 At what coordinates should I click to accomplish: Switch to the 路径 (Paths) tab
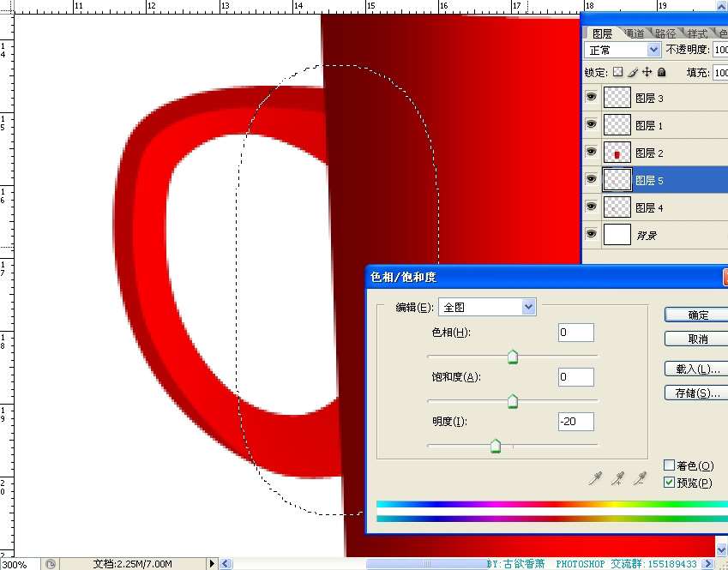665,33
